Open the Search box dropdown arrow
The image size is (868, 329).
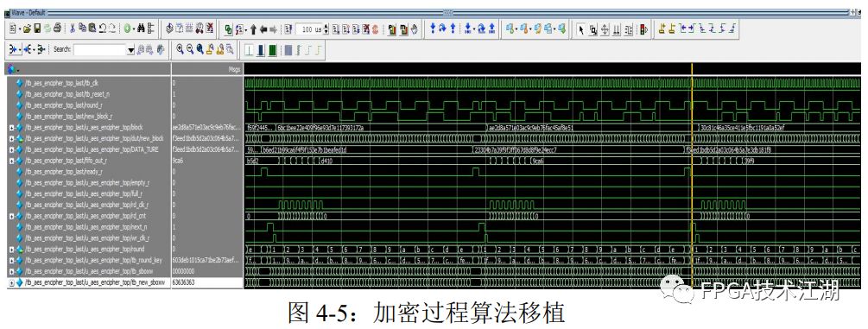click(131, 49)
